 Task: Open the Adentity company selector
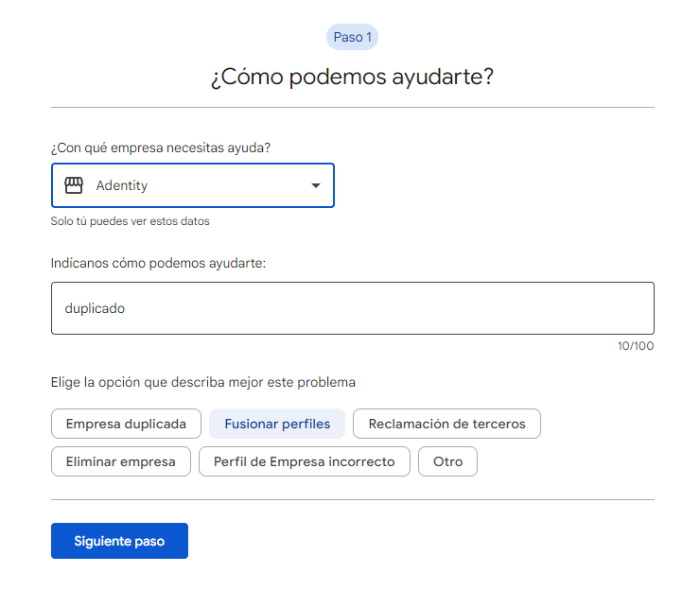(x=192, y=185)
